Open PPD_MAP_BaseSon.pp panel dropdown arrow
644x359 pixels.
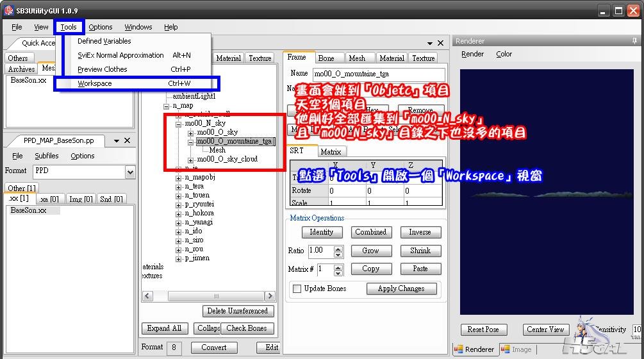click(x=116, y=140)
